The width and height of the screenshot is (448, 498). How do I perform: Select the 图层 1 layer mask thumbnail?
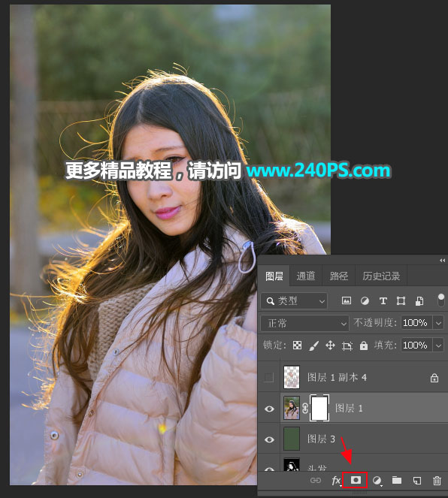319,409
